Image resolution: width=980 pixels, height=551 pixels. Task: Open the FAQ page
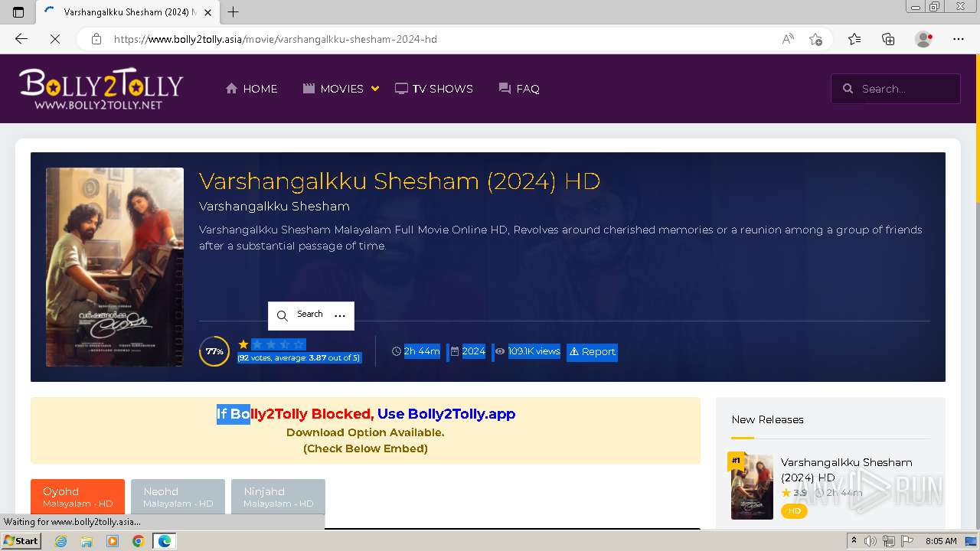(519, 89)
